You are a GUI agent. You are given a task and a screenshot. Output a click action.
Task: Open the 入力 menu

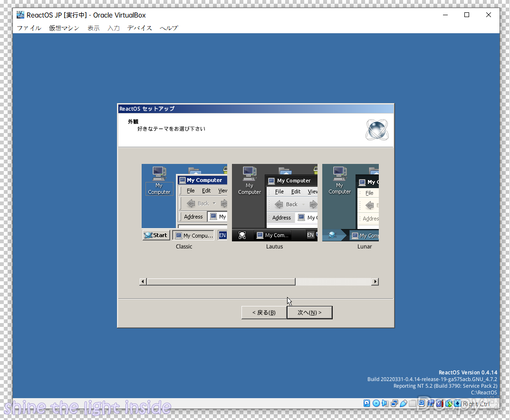point(114,28)
